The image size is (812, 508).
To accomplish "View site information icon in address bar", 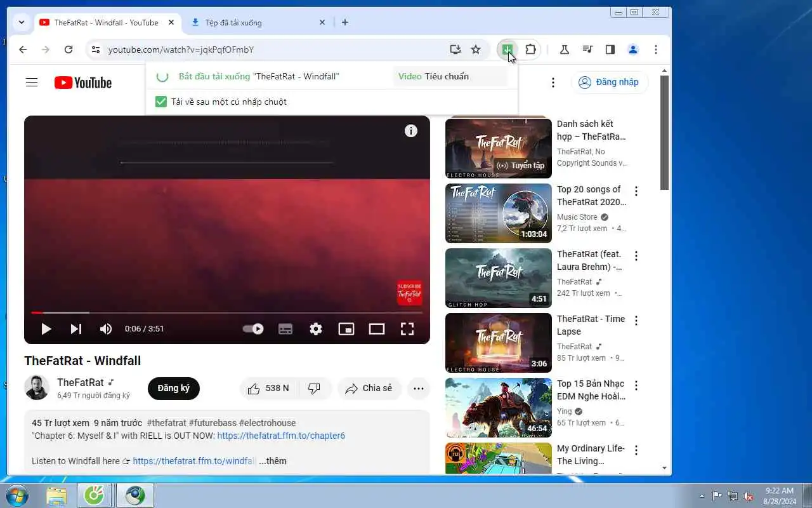I will click(95, 50).
